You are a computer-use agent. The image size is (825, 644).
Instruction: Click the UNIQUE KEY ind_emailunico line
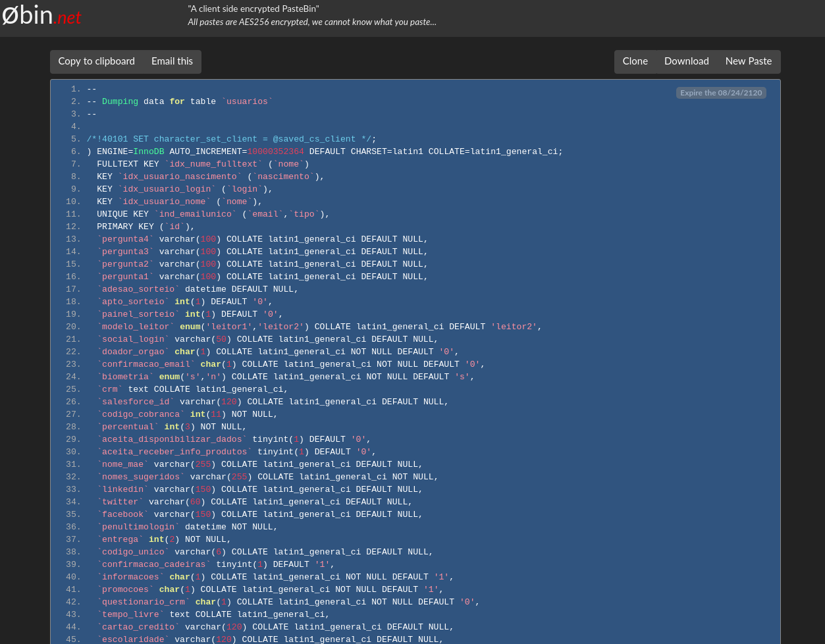point(213,214)
